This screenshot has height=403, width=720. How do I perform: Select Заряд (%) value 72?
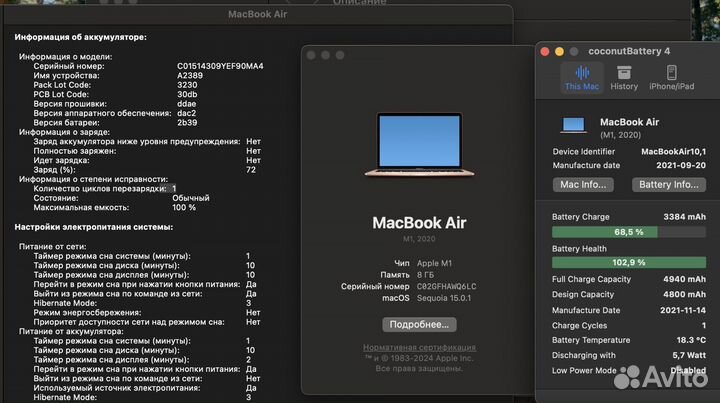[x=251, y=170]
